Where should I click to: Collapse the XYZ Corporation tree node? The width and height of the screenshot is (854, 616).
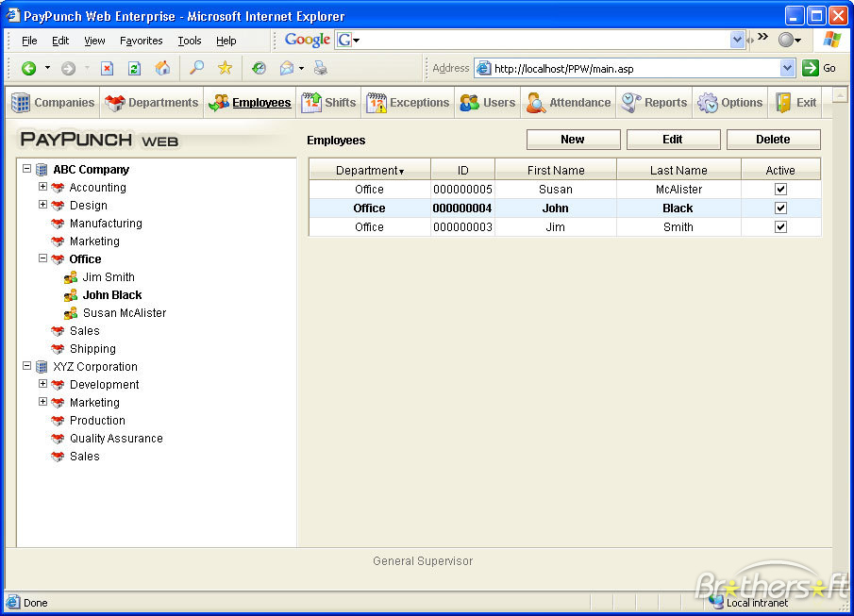pos(26,366)
